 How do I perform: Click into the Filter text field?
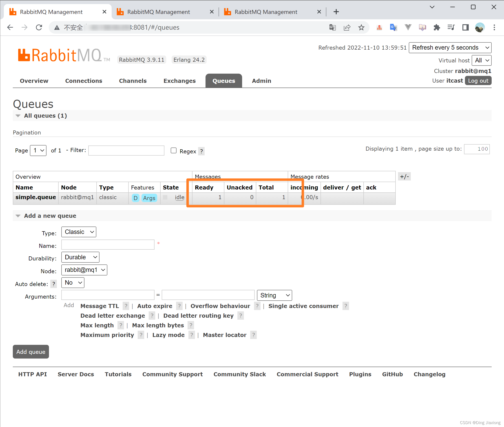(x=126, y=150)
